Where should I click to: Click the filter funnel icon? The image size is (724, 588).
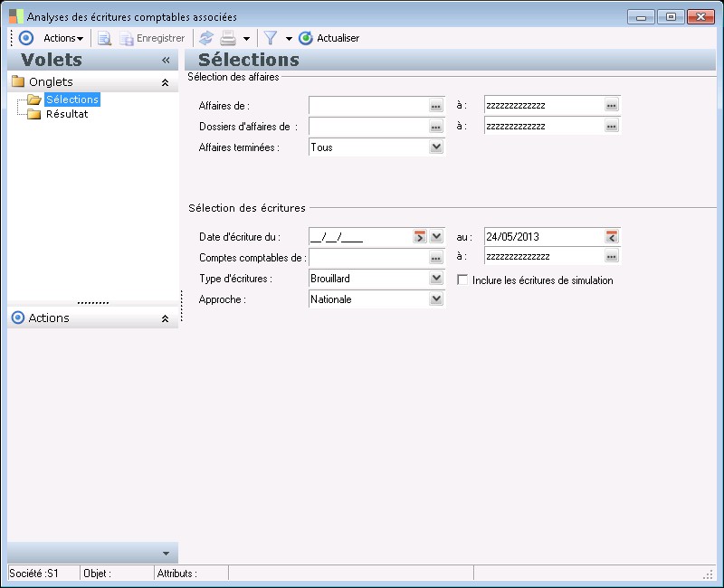(270, 38)
